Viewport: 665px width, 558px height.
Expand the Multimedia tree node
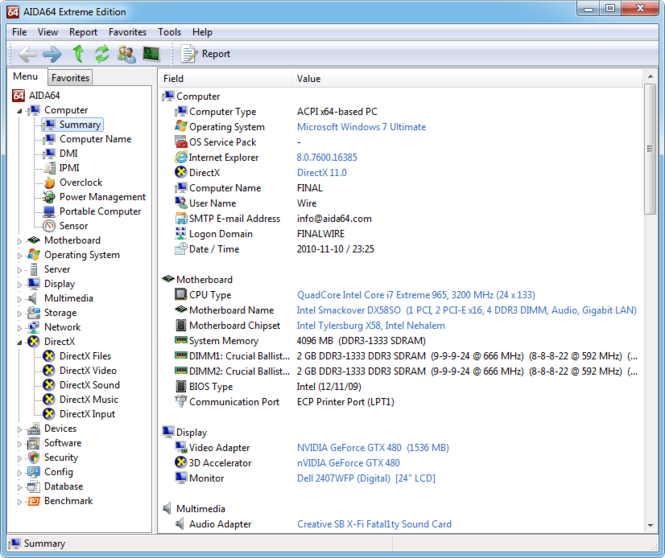[x=20, y=299]
